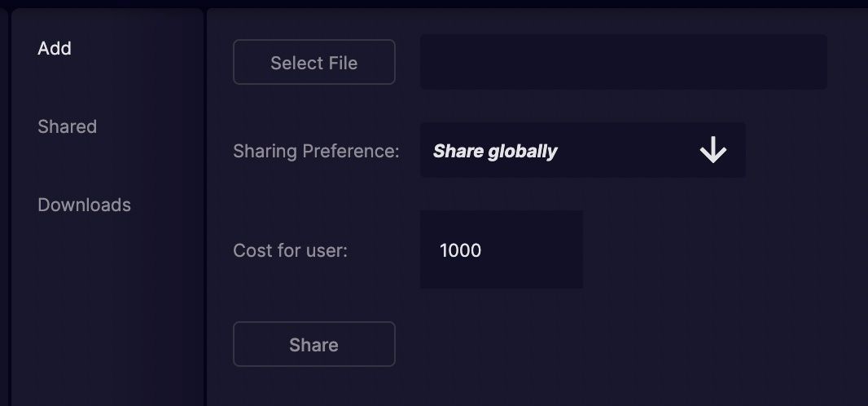Click the Select File button
Screen dimensions: 868x406
(x=313, y=62)
